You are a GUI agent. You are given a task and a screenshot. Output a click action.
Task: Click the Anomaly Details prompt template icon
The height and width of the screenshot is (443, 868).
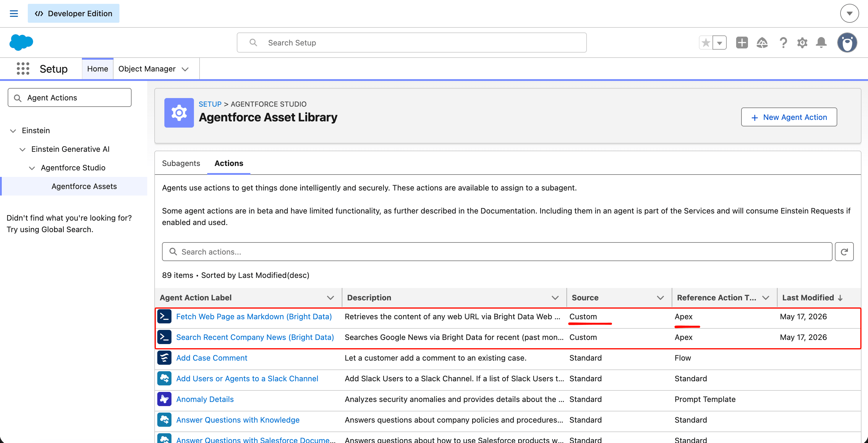[164, 400]
